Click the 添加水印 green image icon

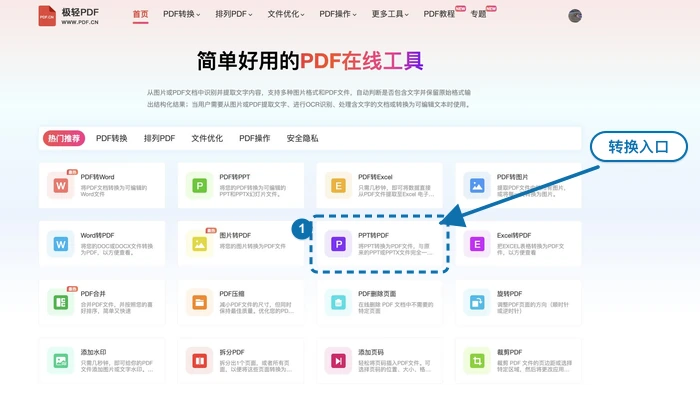(x=61, y=361)
